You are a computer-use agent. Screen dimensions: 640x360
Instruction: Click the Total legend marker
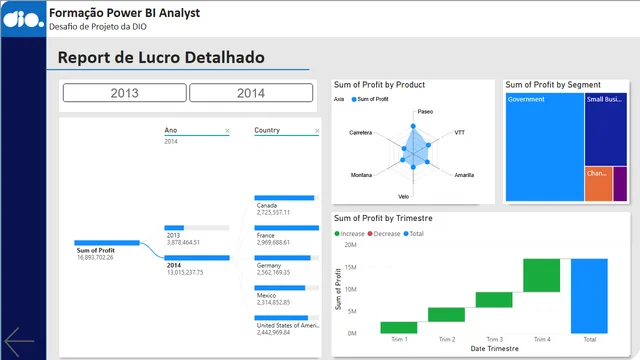(x=406, y=234)
